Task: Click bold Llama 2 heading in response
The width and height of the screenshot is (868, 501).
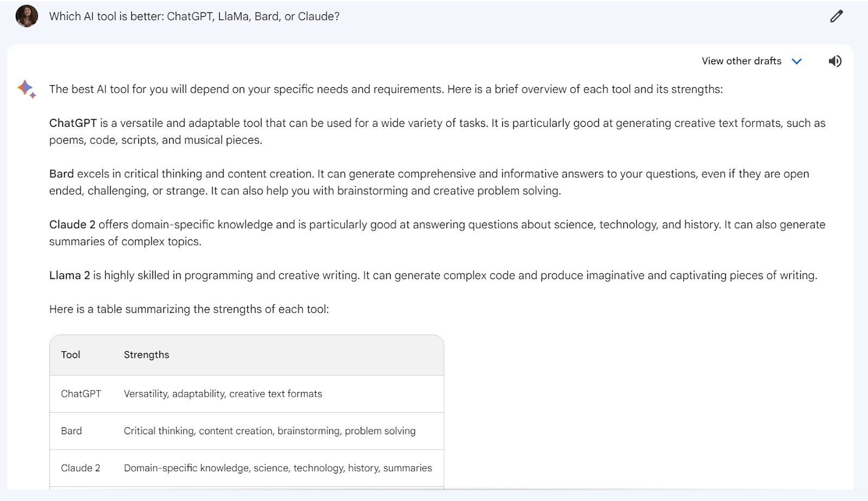Action: (69, 275)
